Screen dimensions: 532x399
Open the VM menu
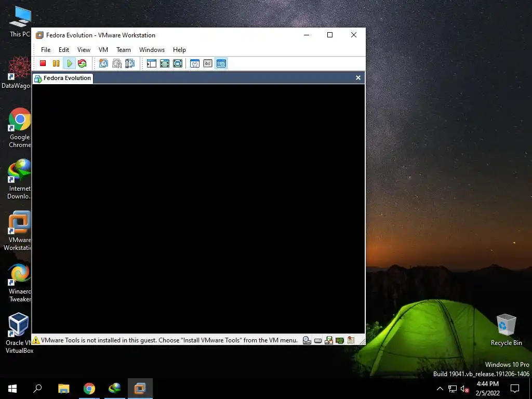103,50
